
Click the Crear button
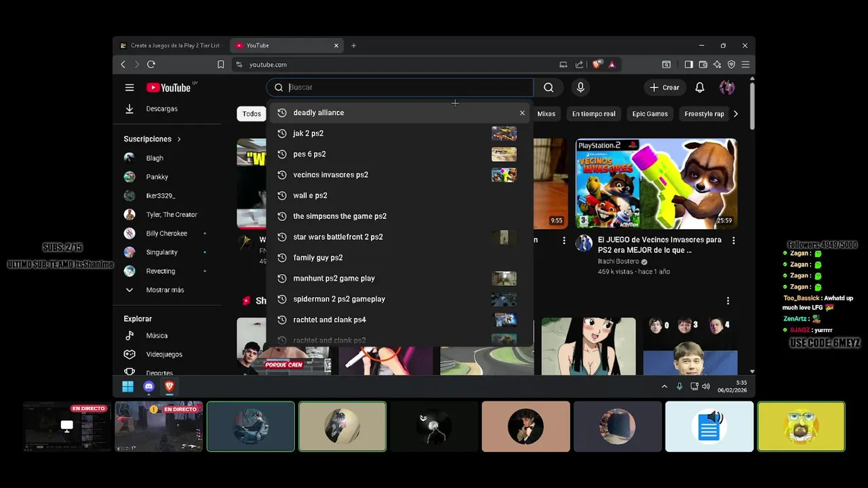(x=664, y=87)
